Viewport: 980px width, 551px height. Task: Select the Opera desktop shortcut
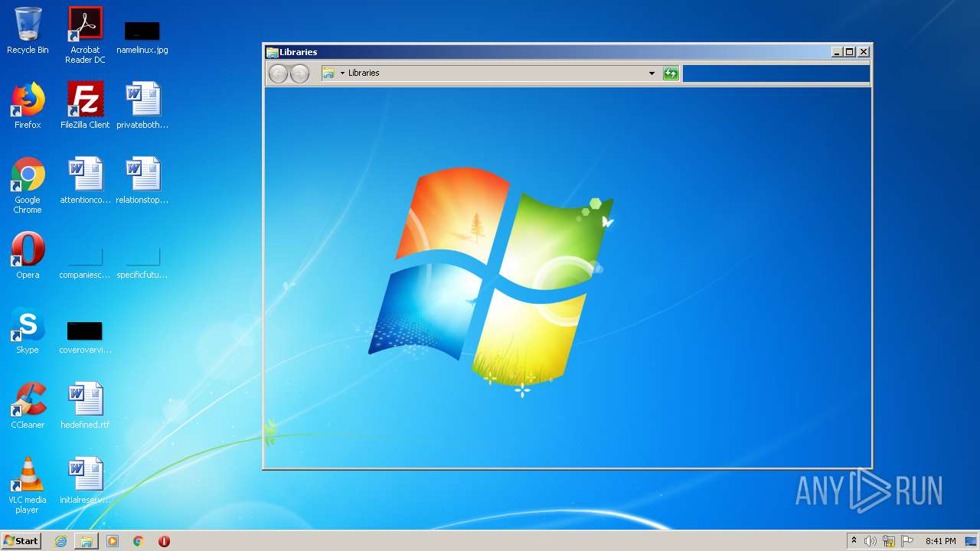tap(28, 256)
